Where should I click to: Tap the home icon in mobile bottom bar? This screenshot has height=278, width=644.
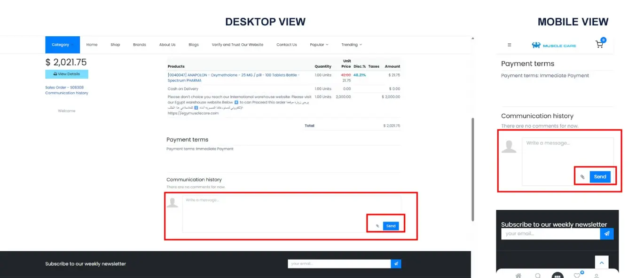tap(518, 276)
